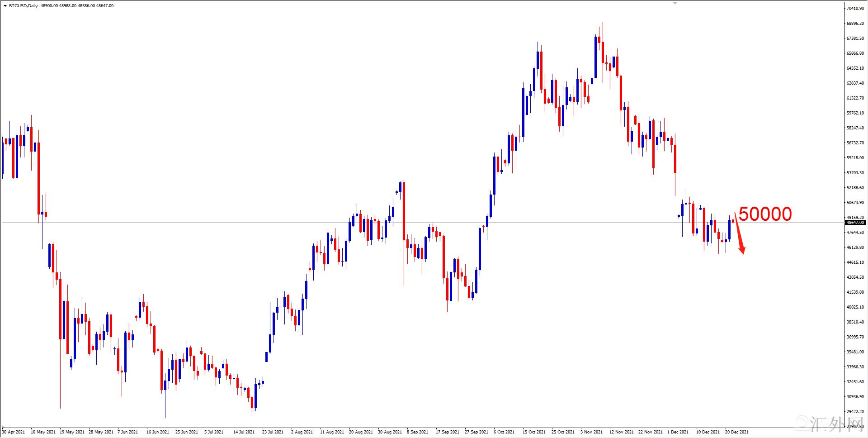Viewport: 868px width, 438px height.
Task: Click the low price value 48586.00
Action: click(x=86, y=6)
